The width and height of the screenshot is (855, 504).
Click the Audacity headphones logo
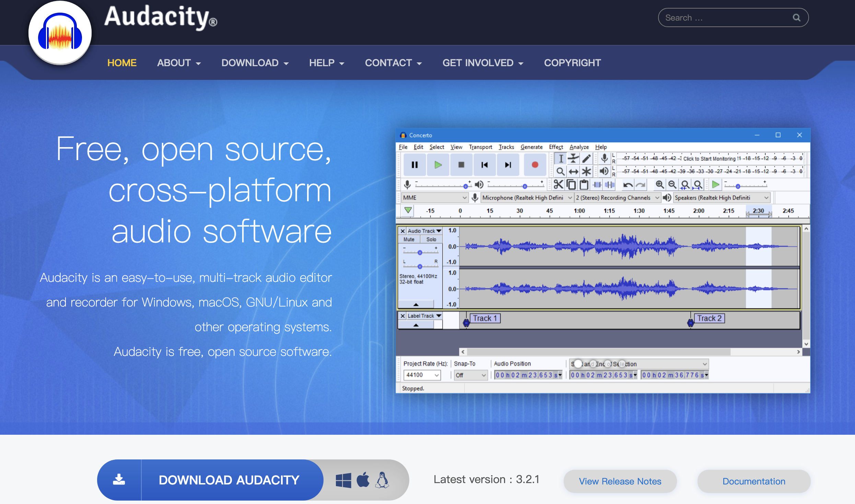[x=60, y=34]
